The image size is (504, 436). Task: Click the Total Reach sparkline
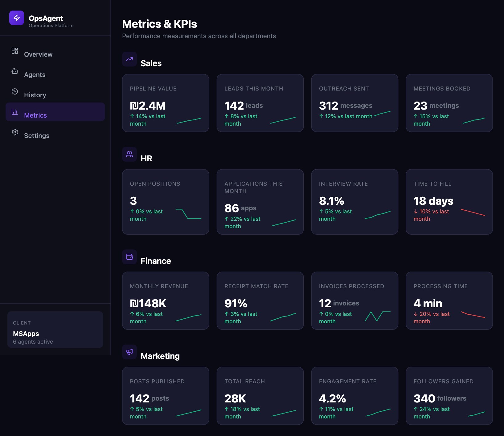point(284,413)
